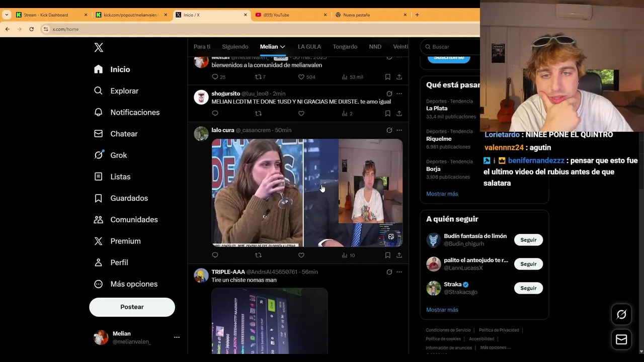This screenshot has height=362, width=644.
Task: Share shogursito's post
Action: (399, 114)
